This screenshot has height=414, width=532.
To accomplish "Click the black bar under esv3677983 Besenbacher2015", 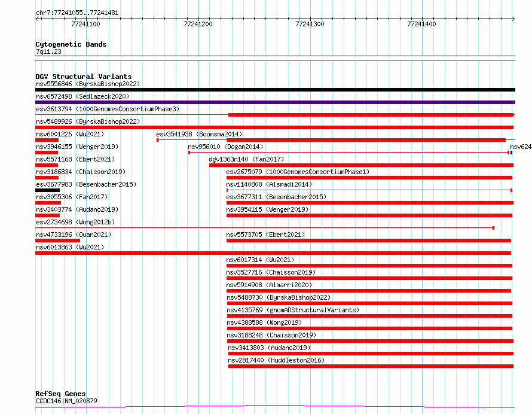I will 48,190.
